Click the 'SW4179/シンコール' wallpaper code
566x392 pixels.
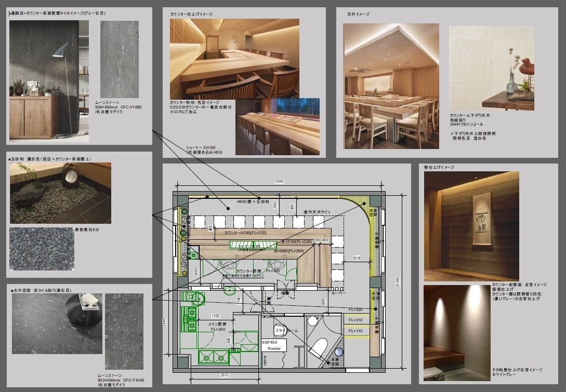pos(467,125)
